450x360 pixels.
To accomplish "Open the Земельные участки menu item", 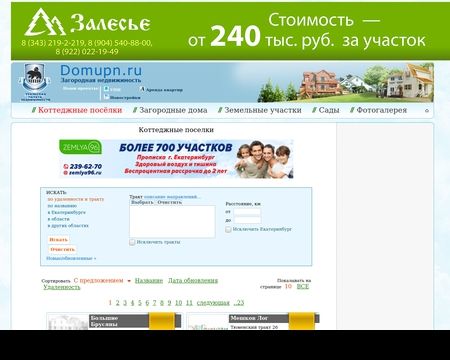I will (x=263, y=110).
